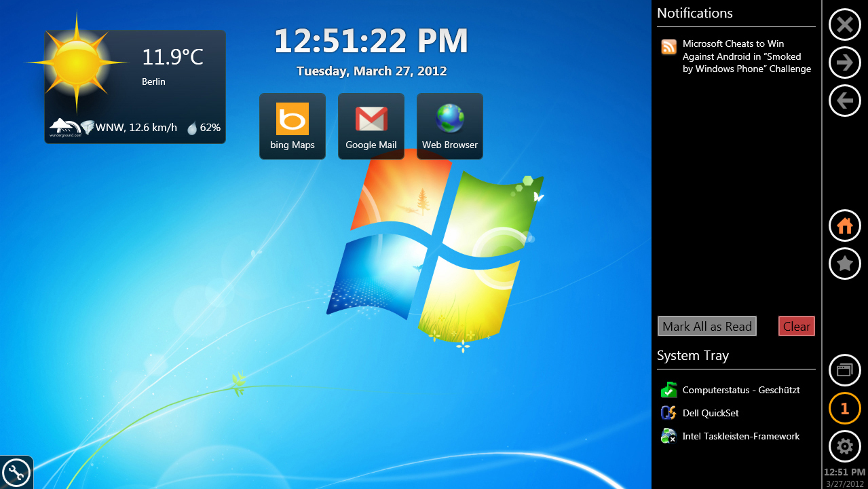Screen dimensions: 868x489
Task: Click the orange Home icon in sidebar
Action: pyautogui.click(x=845, y=226)
